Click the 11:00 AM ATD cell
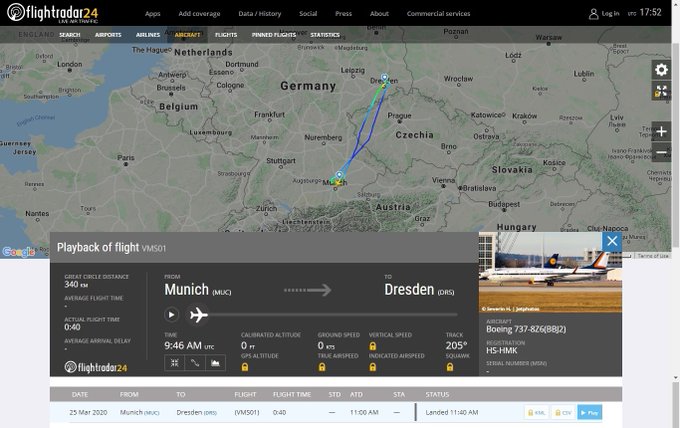 pos(364,412)
